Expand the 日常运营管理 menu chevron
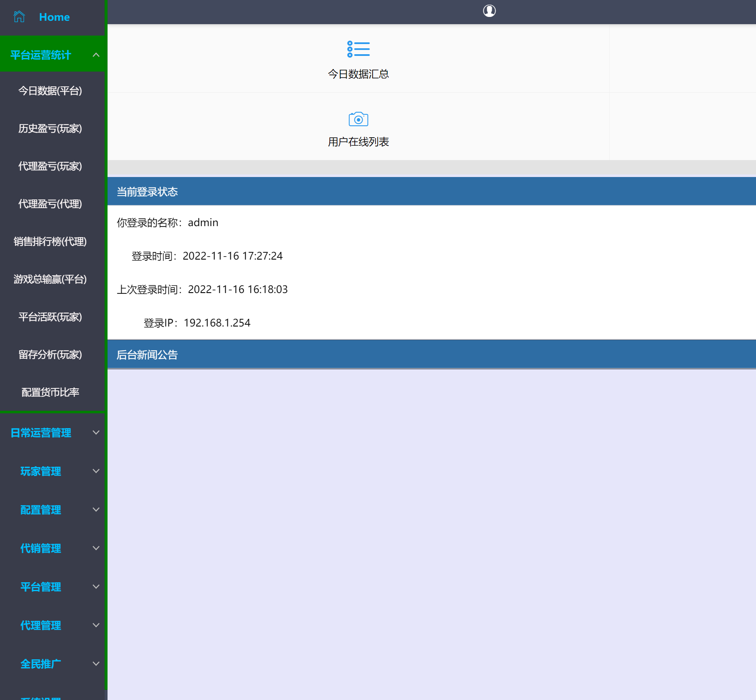The image size is (756, 700). (x=96, y=432)
